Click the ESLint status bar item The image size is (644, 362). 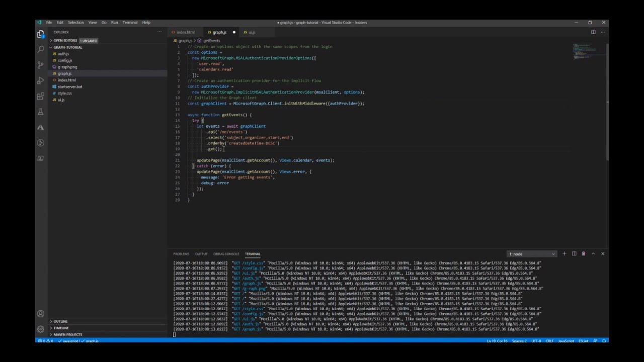tap(584, 341)
